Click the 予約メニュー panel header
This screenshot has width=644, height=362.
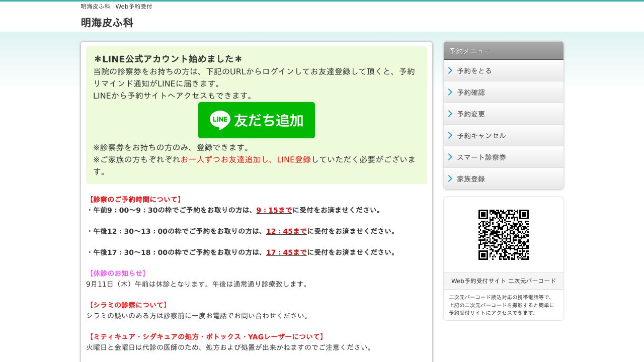(470, 51)
